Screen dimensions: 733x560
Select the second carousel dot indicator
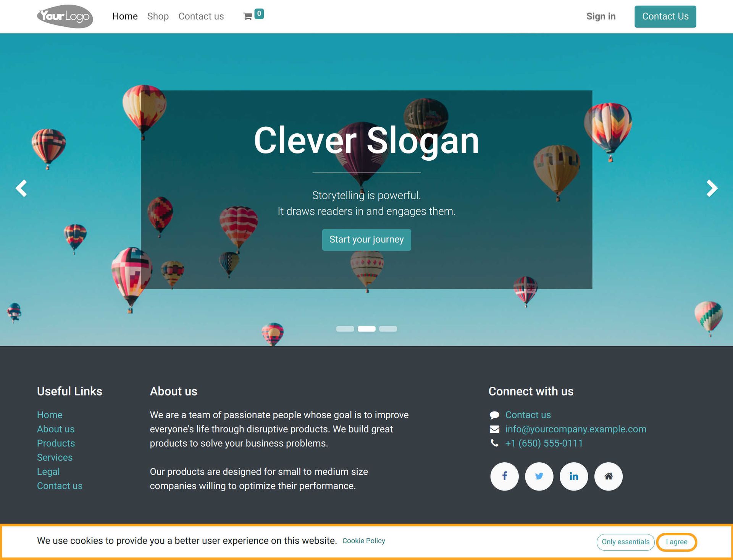coord(366,329)
